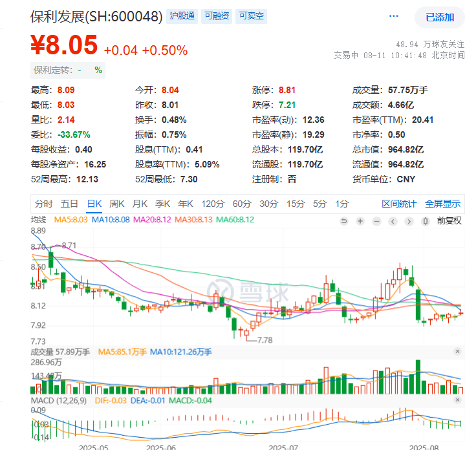Close the MACD indicator panel

pos(457,400)
